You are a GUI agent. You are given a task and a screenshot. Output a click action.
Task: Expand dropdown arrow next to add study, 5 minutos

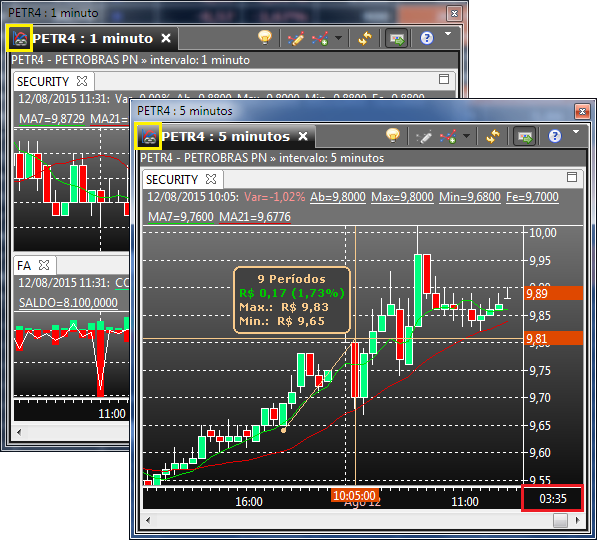[x=466, y=135]
